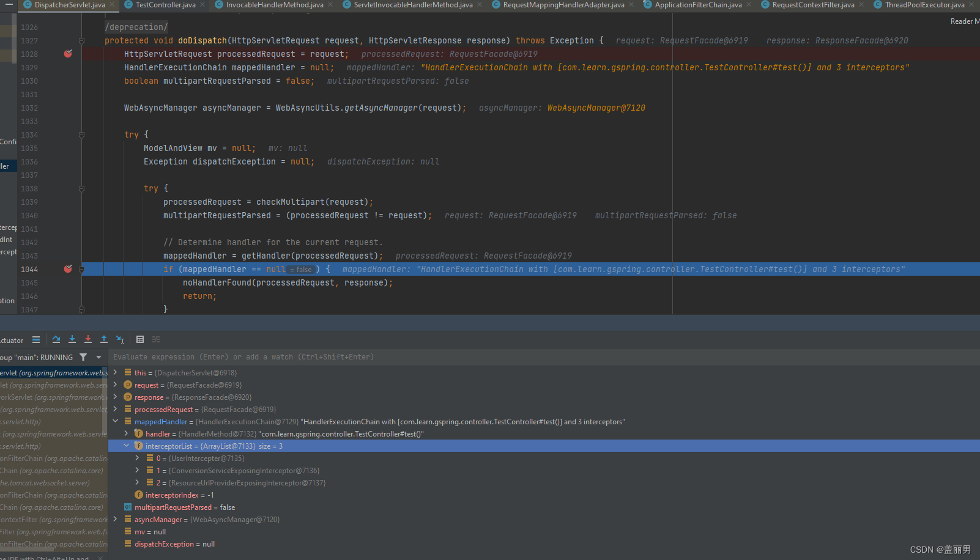Collapse the try block at line 1034
This screenshot has height=560, width=980.
click(81, 135)
